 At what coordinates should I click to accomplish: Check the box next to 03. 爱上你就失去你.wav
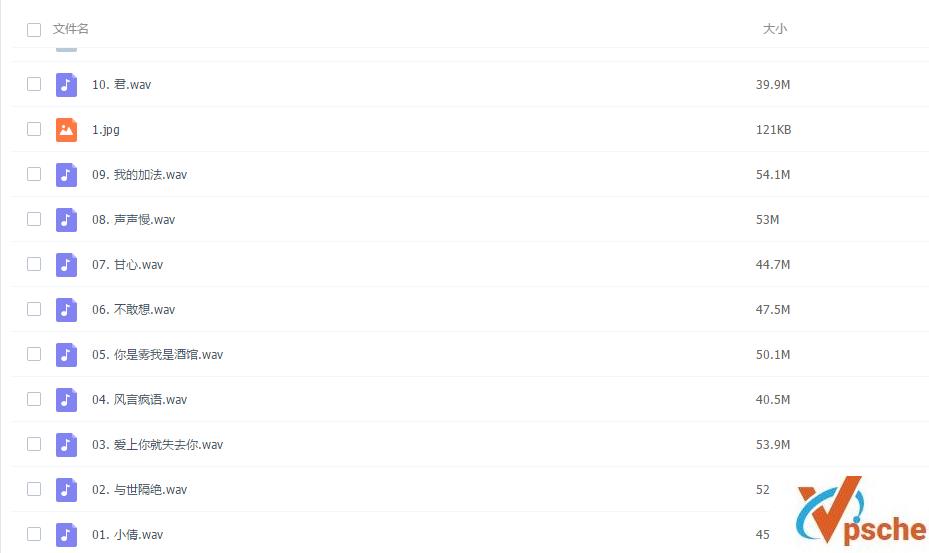[x=34, y=445]
